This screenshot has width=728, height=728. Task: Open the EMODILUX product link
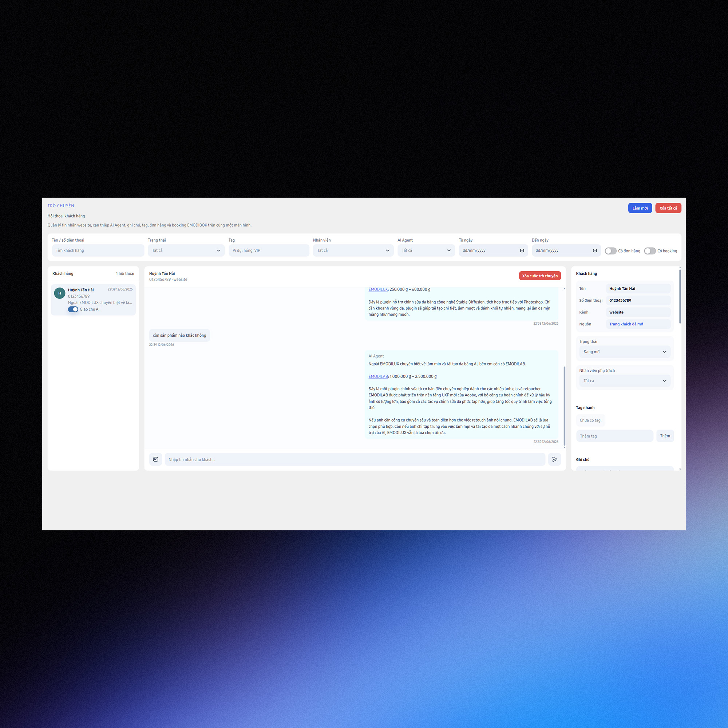pyautogui.click(x=378, y=289)
